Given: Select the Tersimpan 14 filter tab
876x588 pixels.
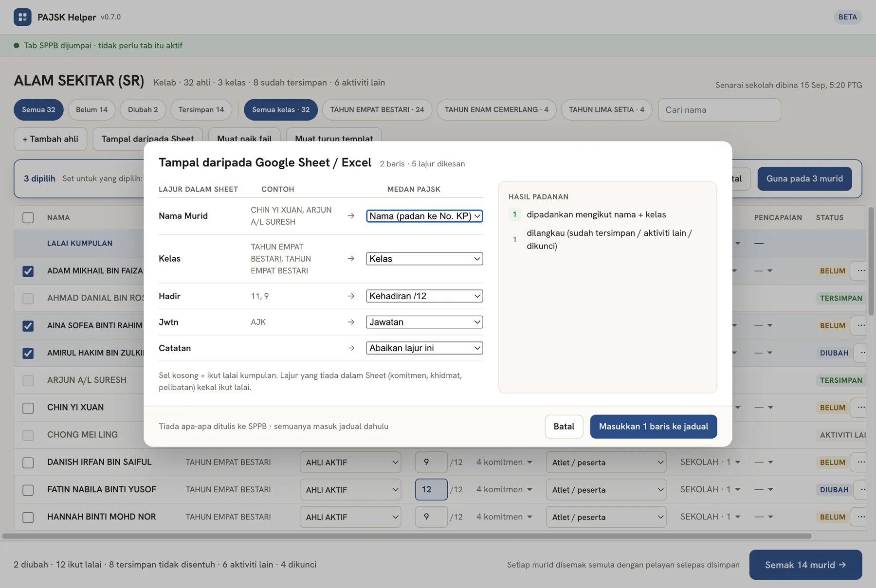Looking at the screenshot, I should pos(201,109).
